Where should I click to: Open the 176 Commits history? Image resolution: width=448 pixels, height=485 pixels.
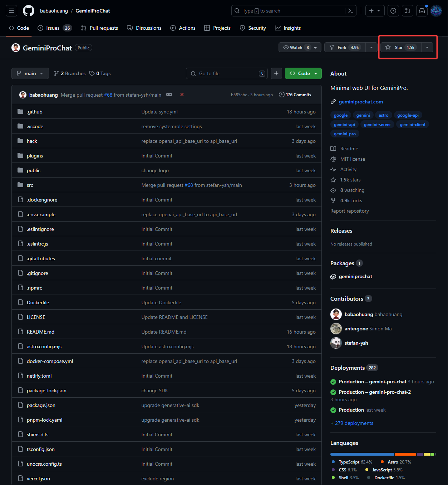(x=295, y=94)
